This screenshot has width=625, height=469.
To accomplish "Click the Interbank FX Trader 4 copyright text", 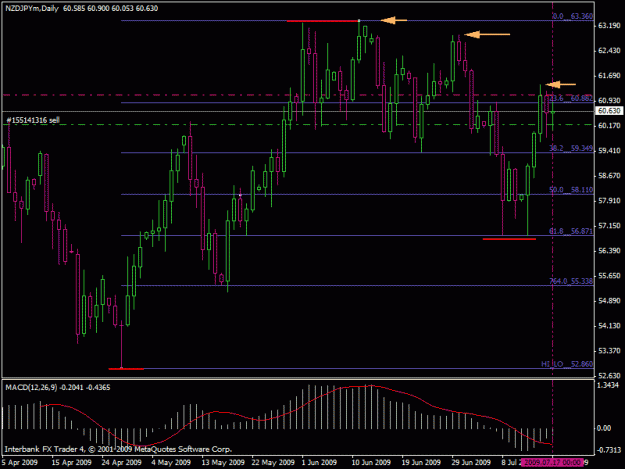I will click(118, 449).
